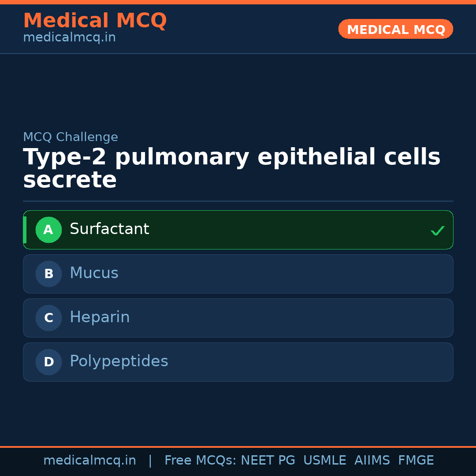Click the Free MCQs footer text
The width and height of the screenshot is (476, 476).
pyautogui.click(x=200, y=461)
